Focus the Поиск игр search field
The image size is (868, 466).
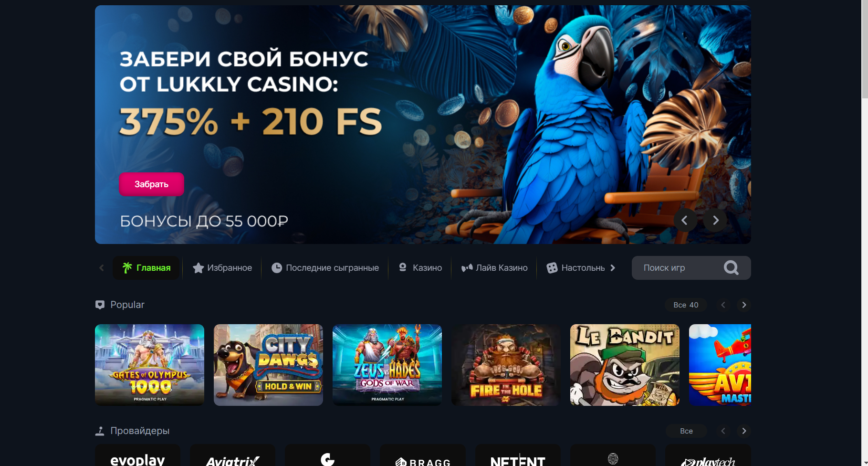point(678,268)
